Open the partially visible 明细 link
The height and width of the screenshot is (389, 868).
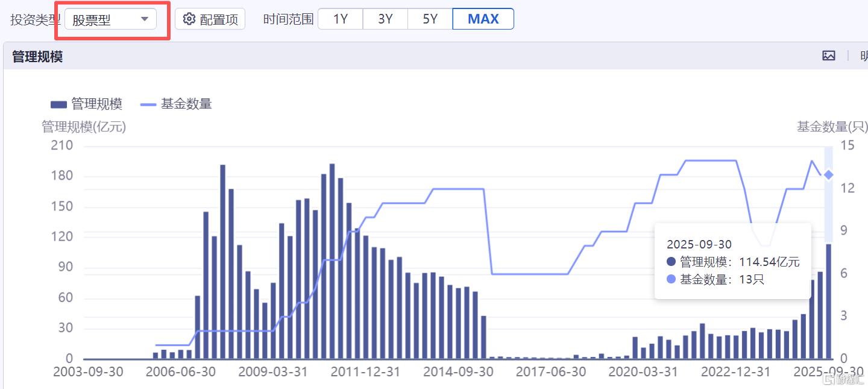pyautogui.click(x=863, y=56)
